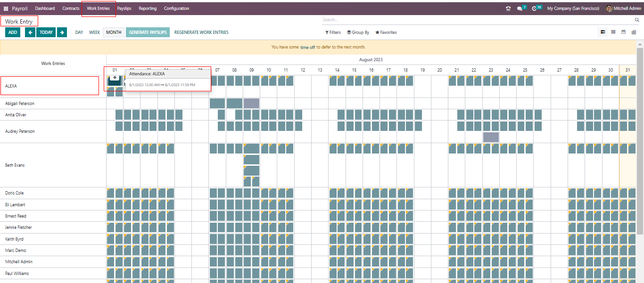Open the Favorites dropdown
This screenshot has width=644, height=283.
click(x=386, y=32)
